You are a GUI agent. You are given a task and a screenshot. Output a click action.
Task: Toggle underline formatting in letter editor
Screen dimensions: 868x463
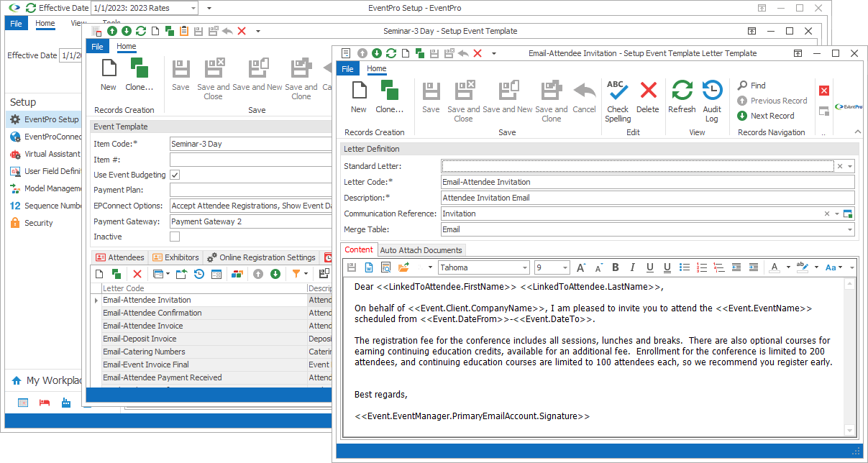(650, 267)
